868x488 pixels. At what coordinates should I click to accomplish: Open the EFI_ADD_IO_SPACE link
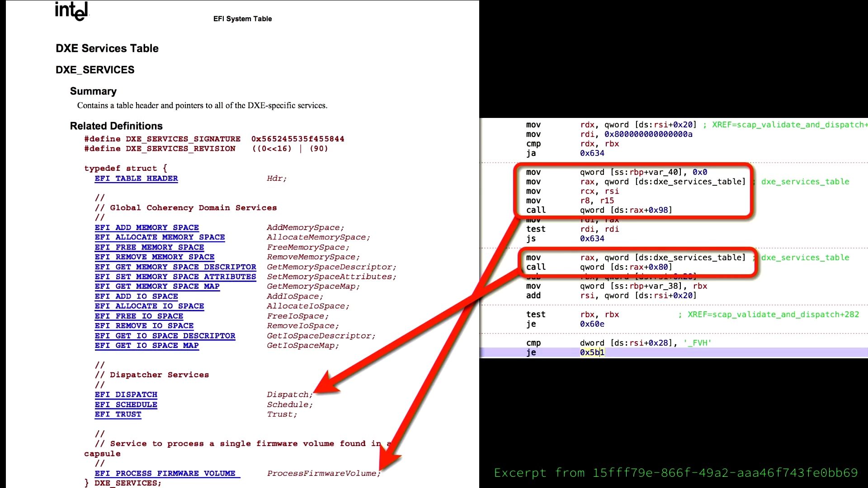click(136, 296)
